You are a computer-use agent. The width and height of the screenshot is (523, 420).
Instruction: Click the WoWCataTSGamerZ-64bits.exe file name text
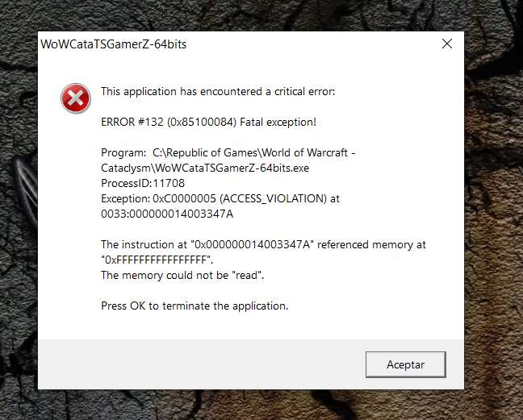coord(232,168)
